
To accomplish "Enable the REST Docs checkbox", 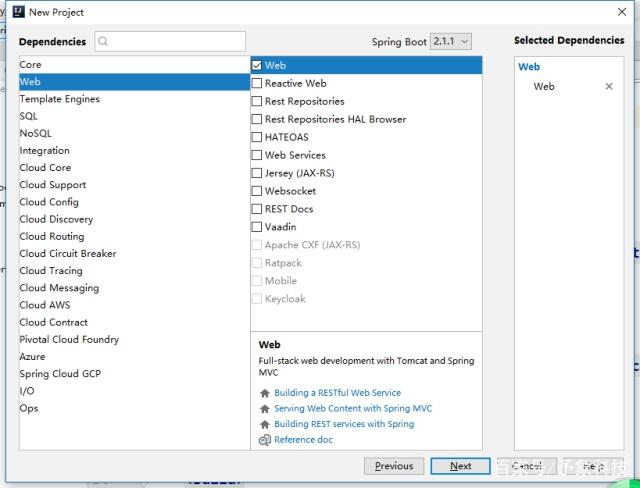I will pyautogui.click(x=257, y=209).
